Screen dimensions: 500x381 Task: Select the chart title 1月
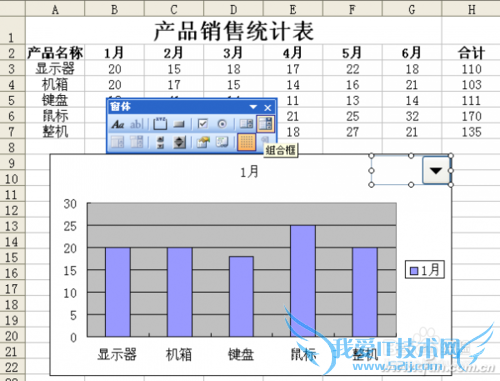click(x=249, y=172)
